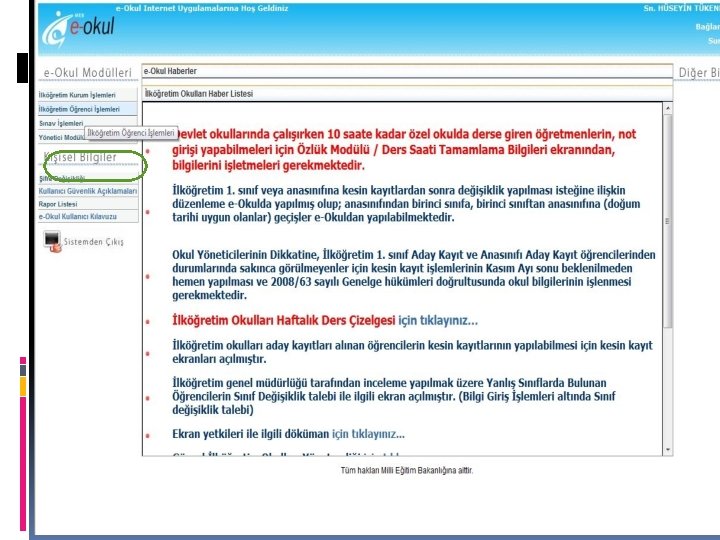Click the Sistemden Çıkış logout link
Screen dimensions: 720x540
(x=94, y=242)
